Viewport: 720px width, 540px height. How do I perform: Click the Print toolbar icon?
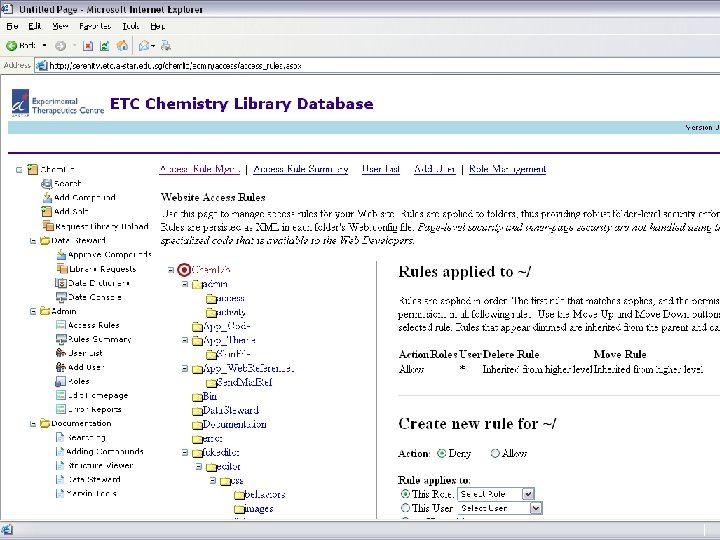(x=166, y=45)
